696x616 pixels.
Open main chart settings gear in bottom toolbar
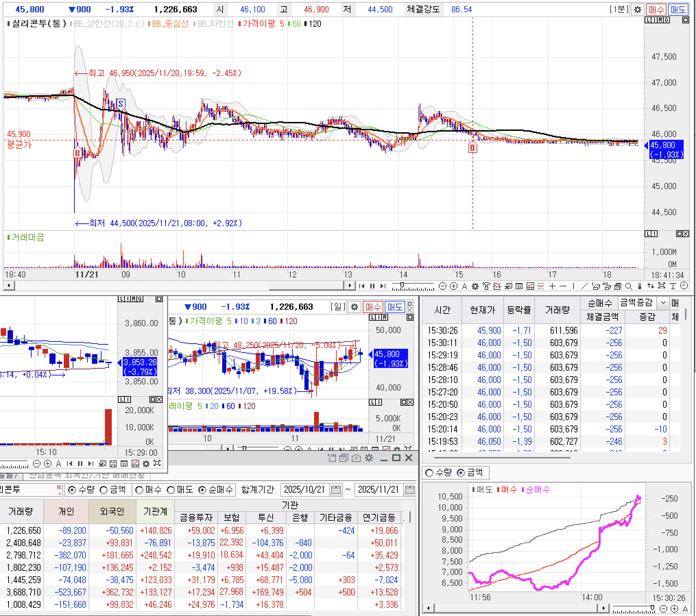click(x=475, y=286)
